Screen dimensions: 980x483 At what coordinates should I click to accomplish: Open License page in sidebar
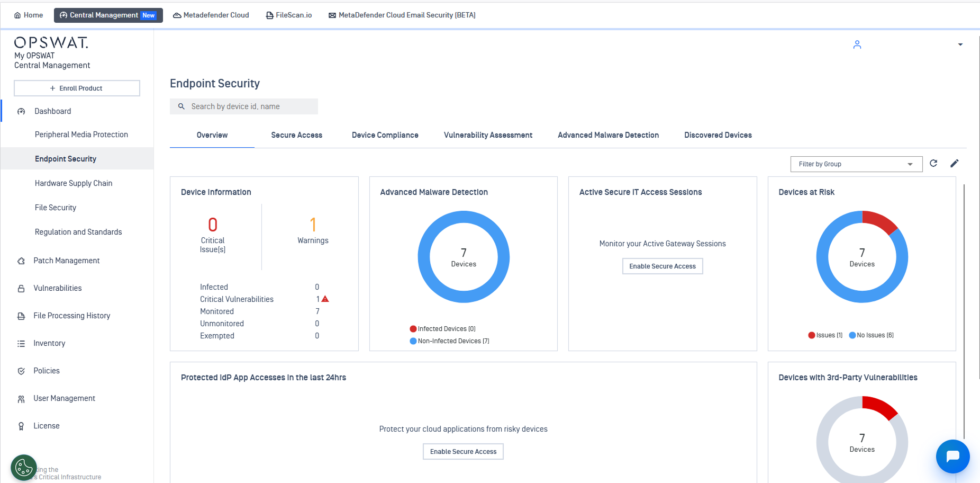coord(47,426)
